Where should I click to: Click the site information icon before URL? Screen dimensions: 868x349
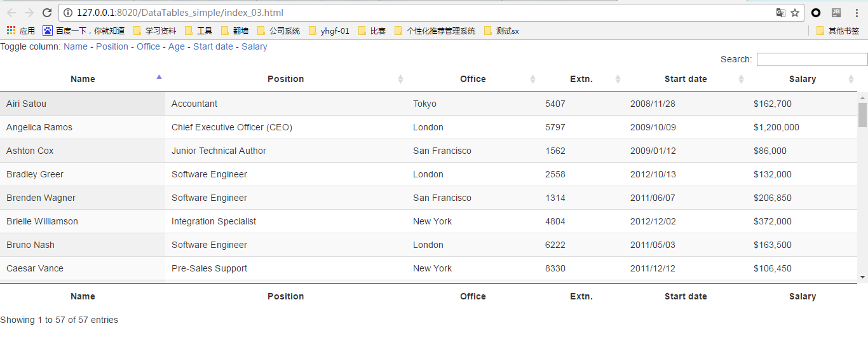pyautogui.click(x=69, y=13)
